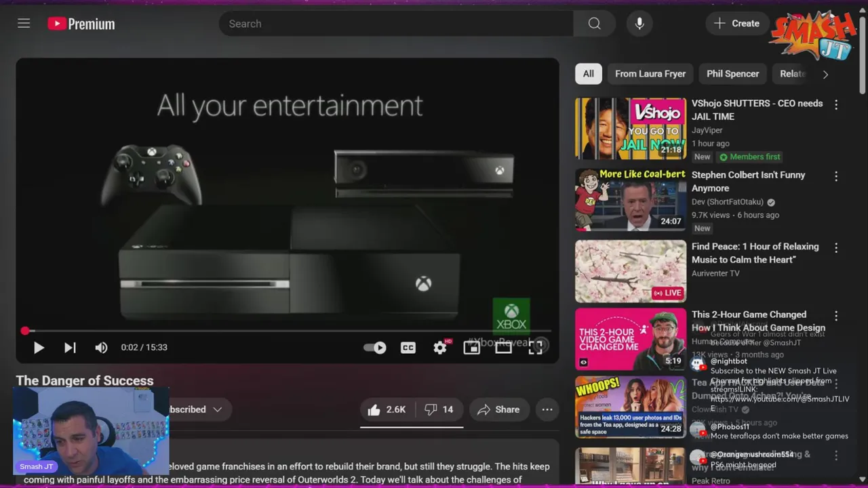Open options for Stephen Colbert video

pyautogui.click(x=836, y=176)
